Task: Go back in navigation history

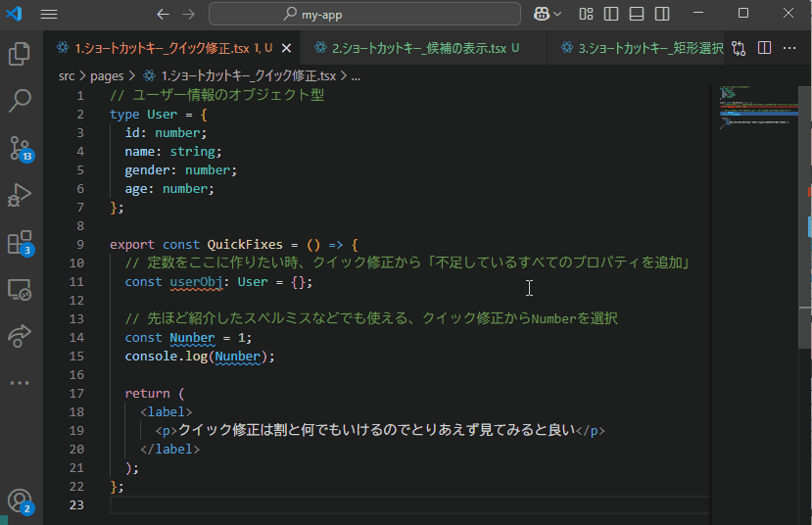Action: click(163, 14)
